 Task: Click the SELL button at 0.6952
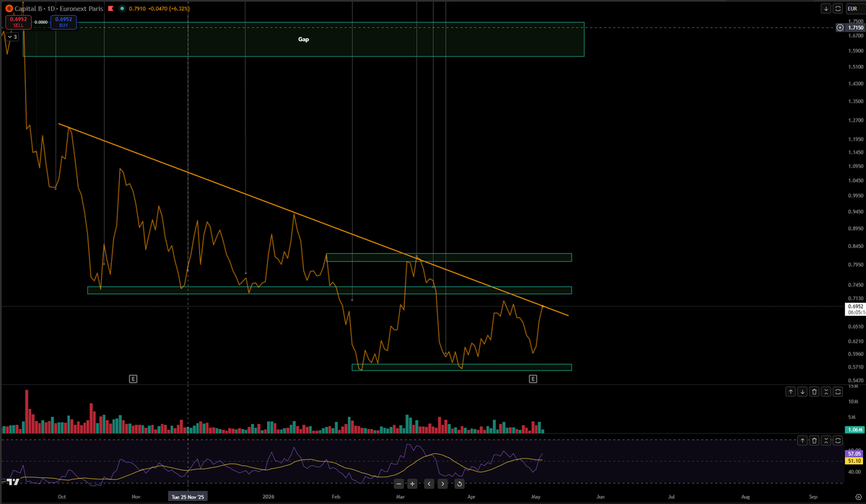(18, 22)
